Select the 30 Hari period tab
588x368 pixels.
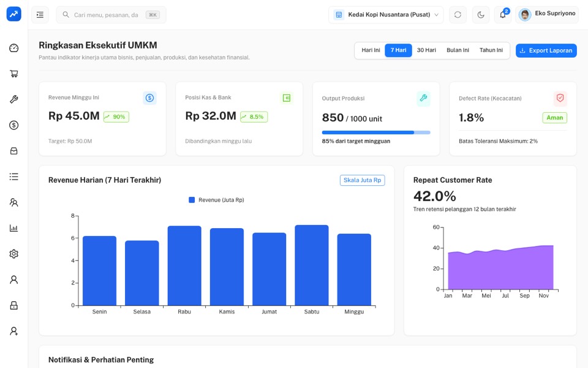426,50
